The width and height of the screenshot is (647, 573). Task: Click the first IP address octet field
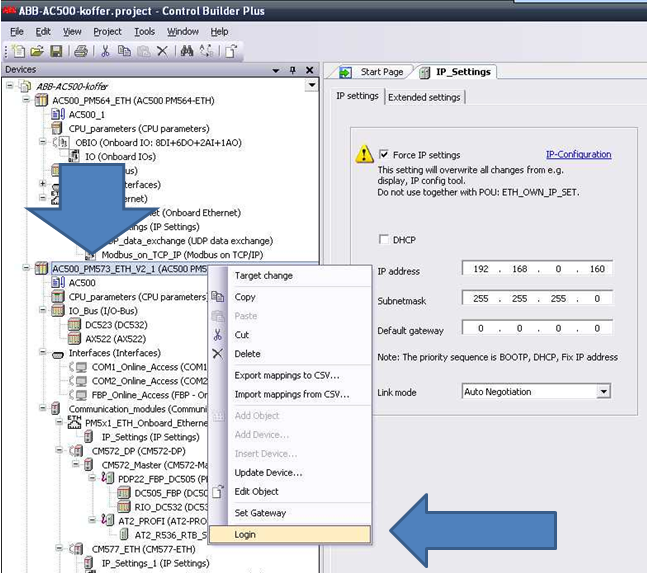pos(481,269)
